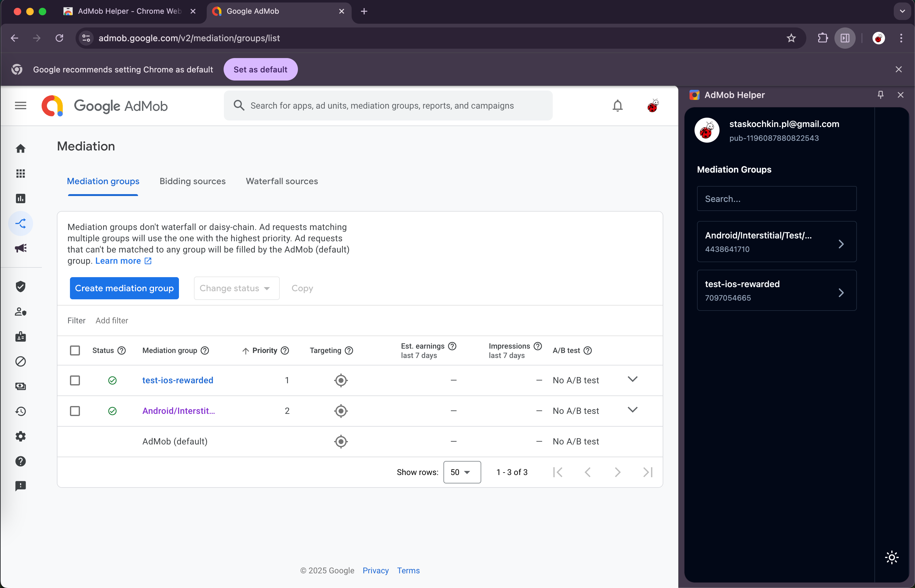
Task: Open Android/Interstitial/Test group in AdMob Helper
Action: tap(776, 242)
